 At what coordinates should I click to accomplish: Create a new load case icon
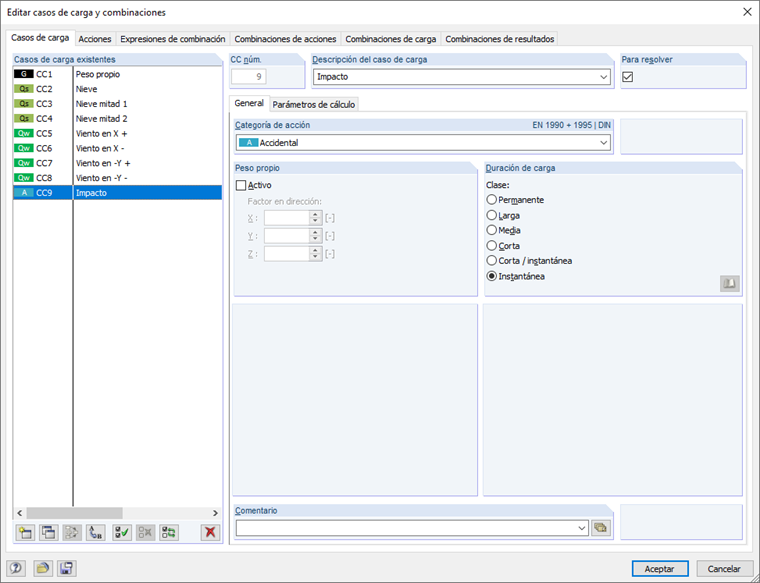25,533
